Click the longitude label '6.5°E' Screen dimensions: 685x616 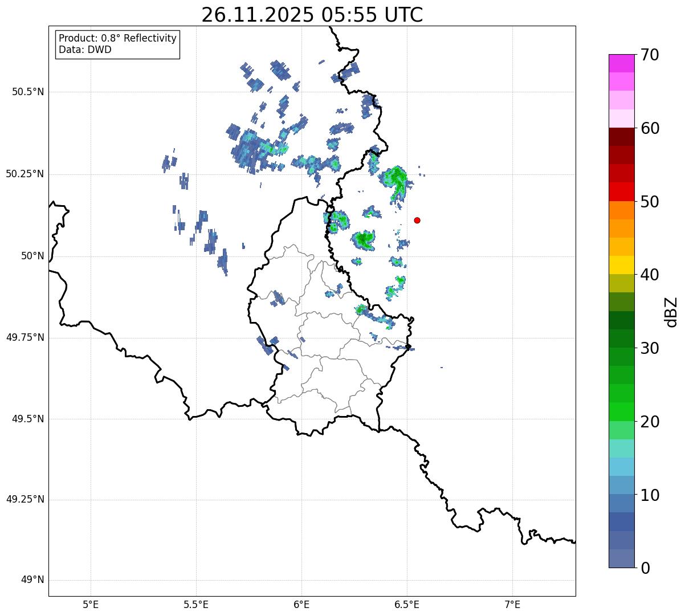407,605
